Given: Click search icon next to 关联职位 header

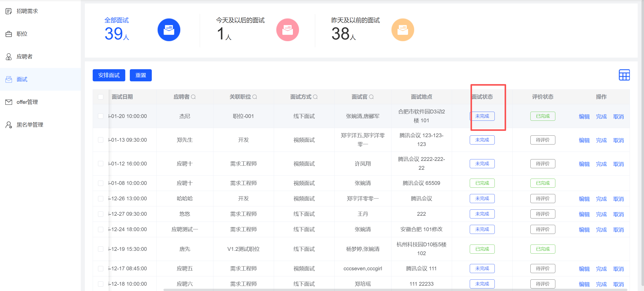Looking at the screenshot, I should click(x=255, y=97).
